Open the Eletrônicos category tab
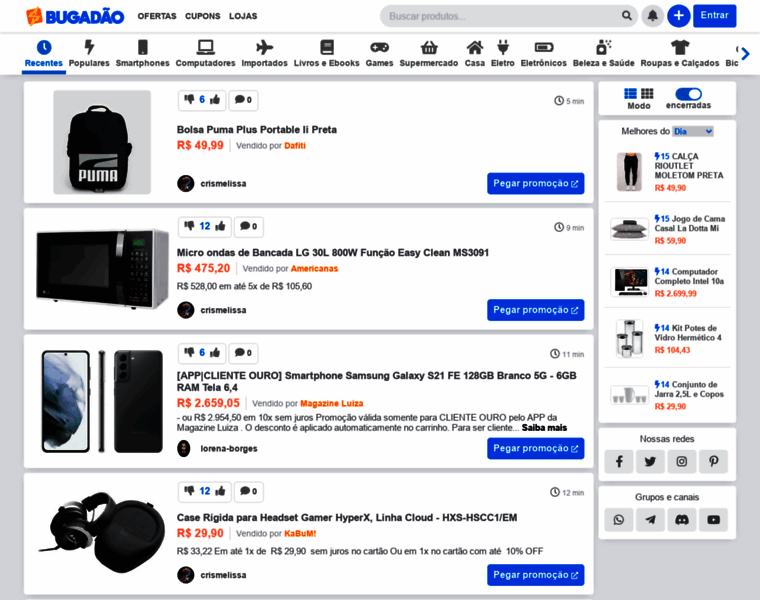 tap(544, 54)
